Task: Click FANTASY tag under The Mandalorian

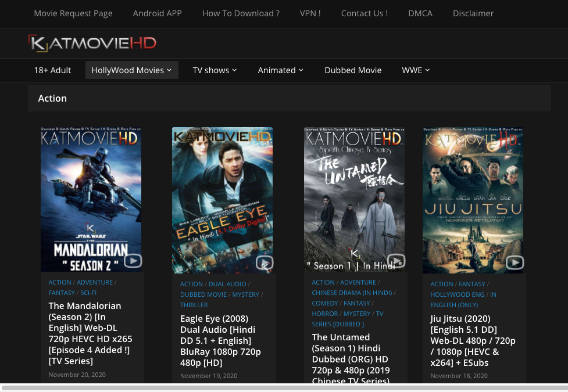Action: 62,293
